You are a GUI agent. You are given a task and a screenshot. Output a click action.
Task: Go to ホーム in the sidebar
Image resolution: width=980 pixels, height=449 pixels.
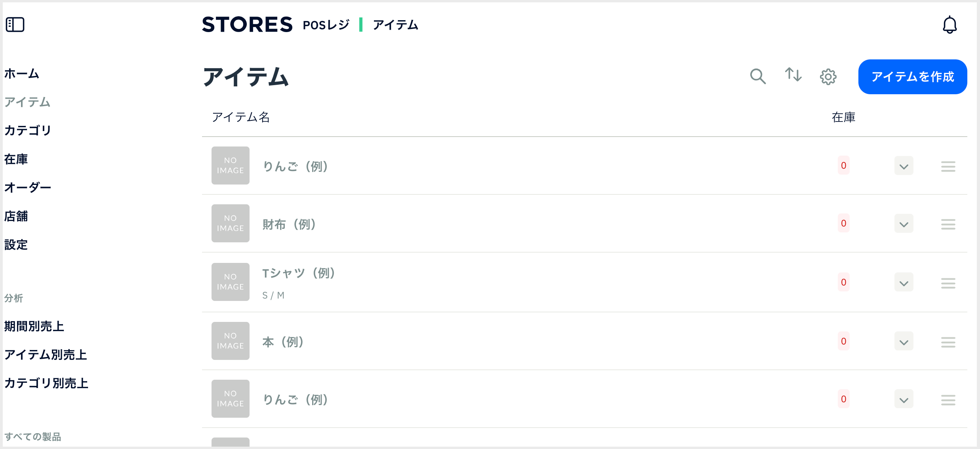point(22,74)
